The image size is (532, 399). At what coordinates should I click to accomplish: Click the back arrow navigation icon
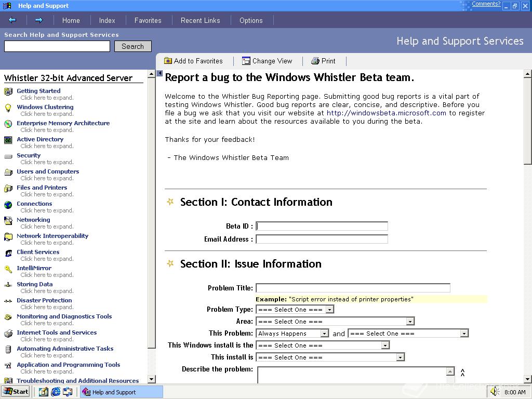[12, 20]
